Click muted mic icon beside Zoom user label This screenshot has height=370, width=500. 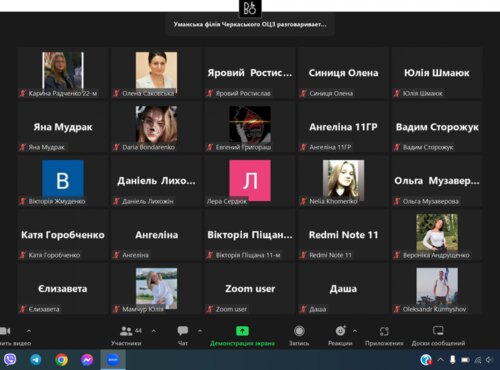tap(210, 309)
